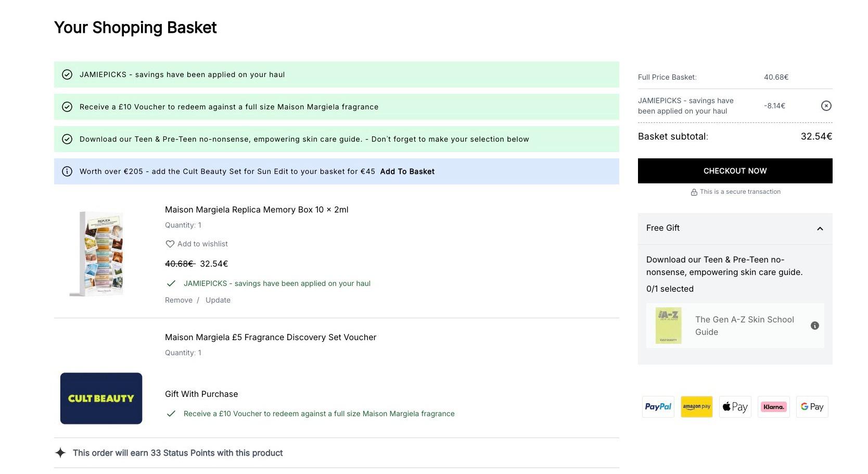Click the 'Gift With Purchase' label

coord(201,394)
